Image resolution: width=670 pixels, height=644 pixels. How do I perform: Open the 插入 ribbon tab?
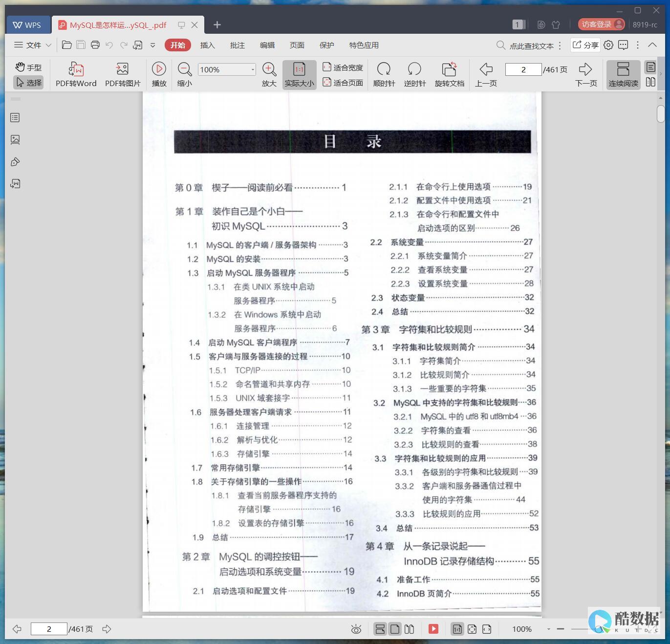pyautogui.click(x=208, y=45)
